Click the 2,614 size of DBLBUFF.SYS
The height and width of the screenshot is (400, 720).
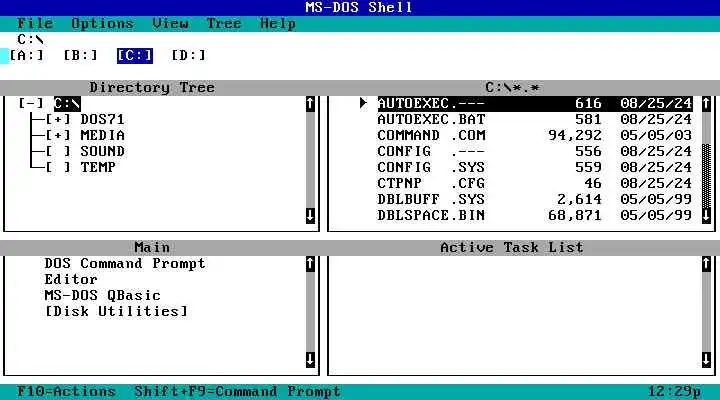coord(579,199)
